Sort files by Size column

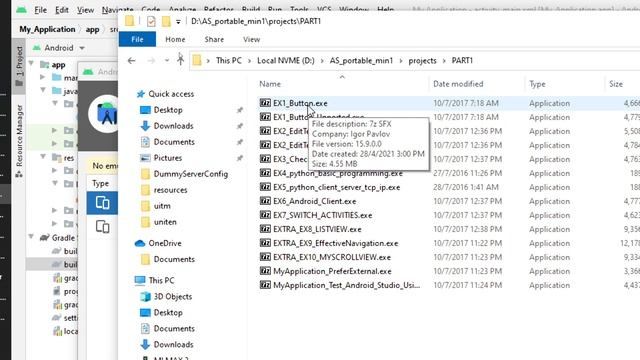coord(616,84)
